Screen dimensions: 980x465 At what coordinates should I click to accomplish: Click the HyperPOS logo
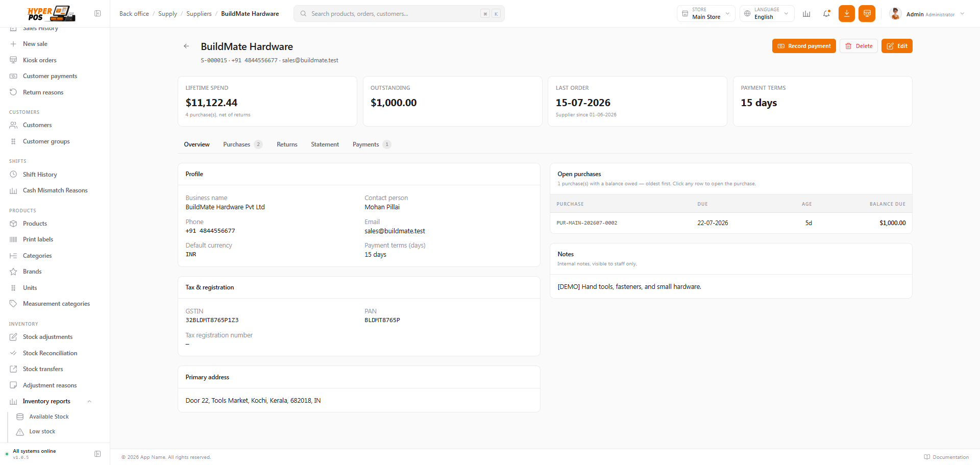51,14
